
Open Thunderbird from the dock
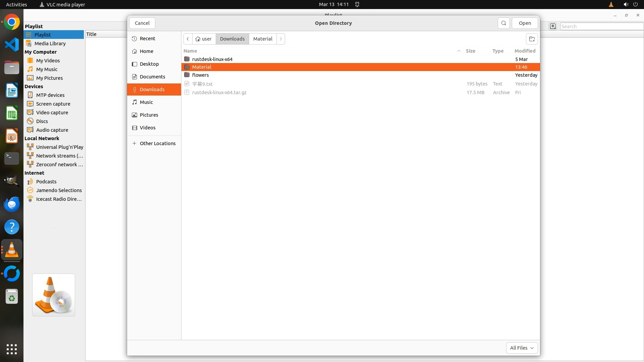(12, 204)
